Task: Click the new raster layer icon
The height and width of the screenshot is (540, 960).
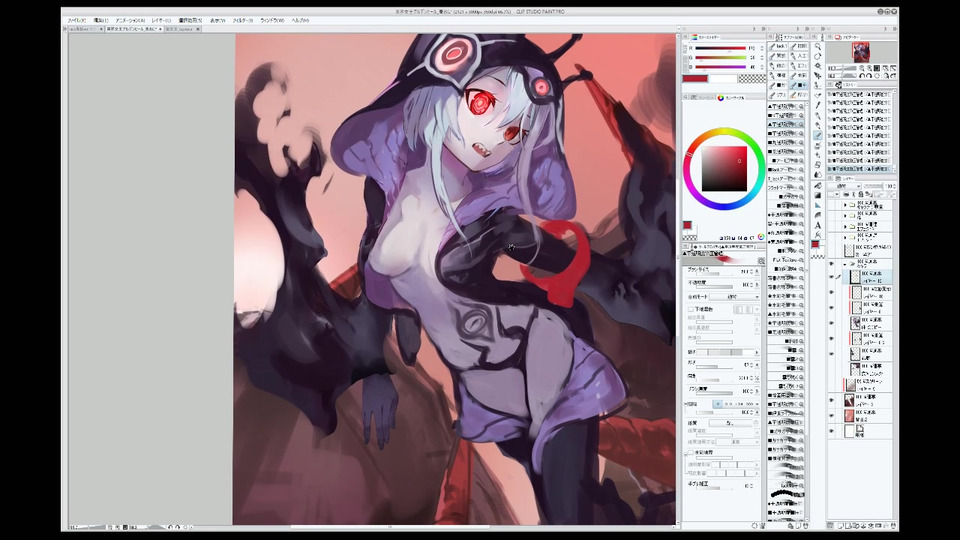Action: (841, 525)
